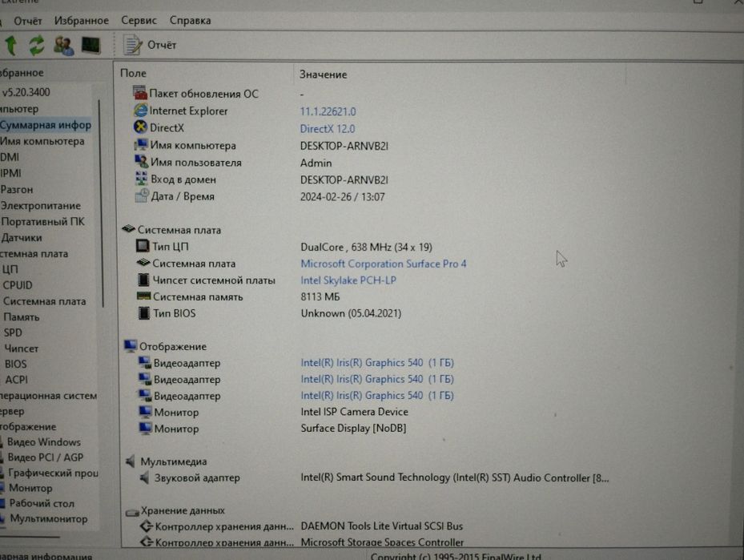This screenshot has width=744, height=560.
Task: Select DMI in the sidebar tree
Action: (10, 157)
